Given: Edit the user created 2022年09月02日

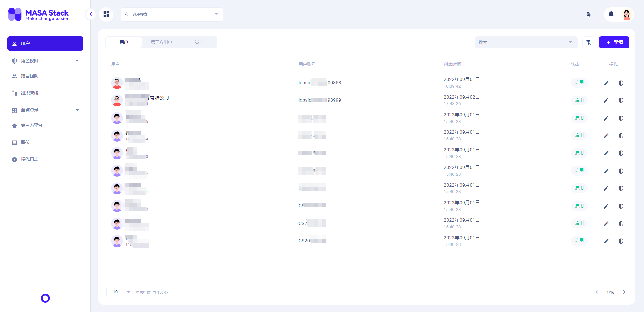Looking at the screenshot, I should [606, 100].
